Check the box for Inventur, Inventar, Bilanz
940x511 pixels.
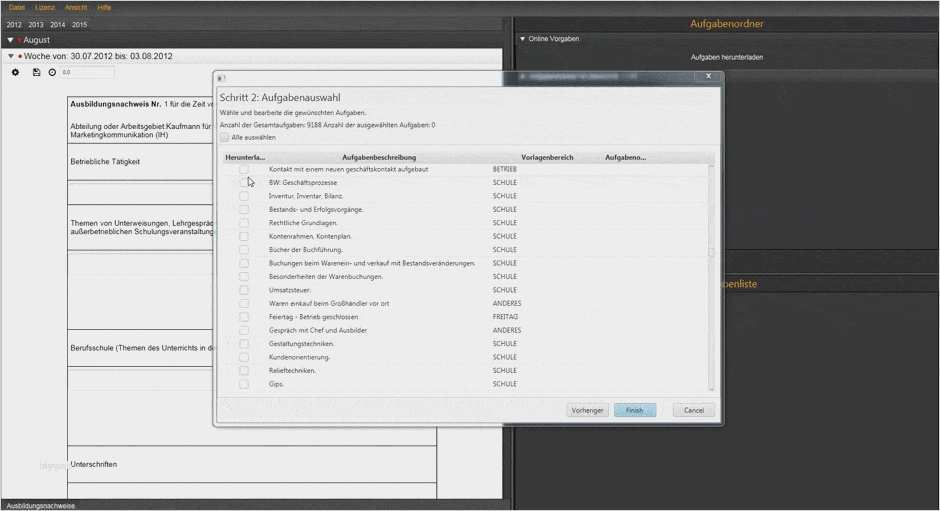tap(244, 196)
